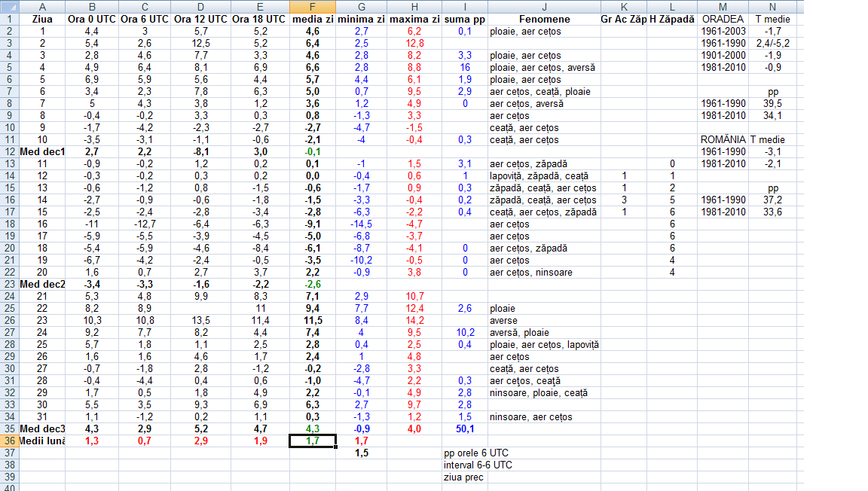
Task: Select column F header
Action: click(x=312, y=7)
